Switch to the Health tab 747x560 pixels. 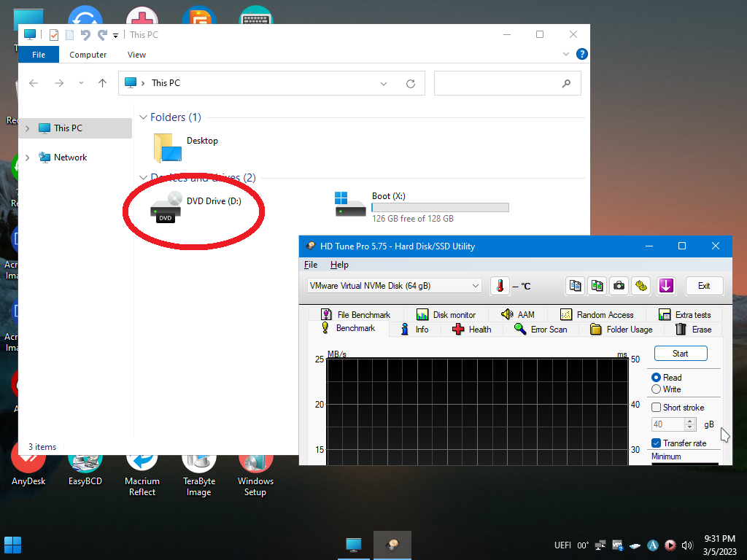pos(472,330)
